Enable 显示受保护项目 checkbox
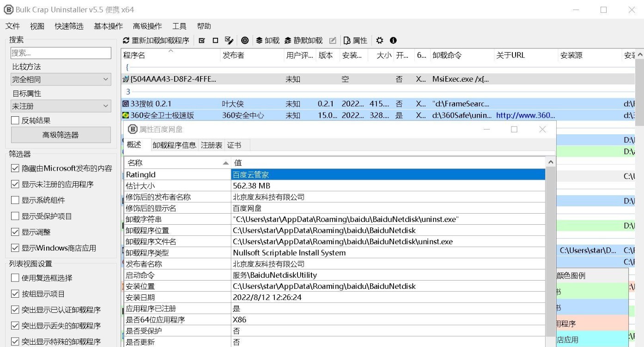Viewport: 644px width, 347px height. click(x=15, y=216)
